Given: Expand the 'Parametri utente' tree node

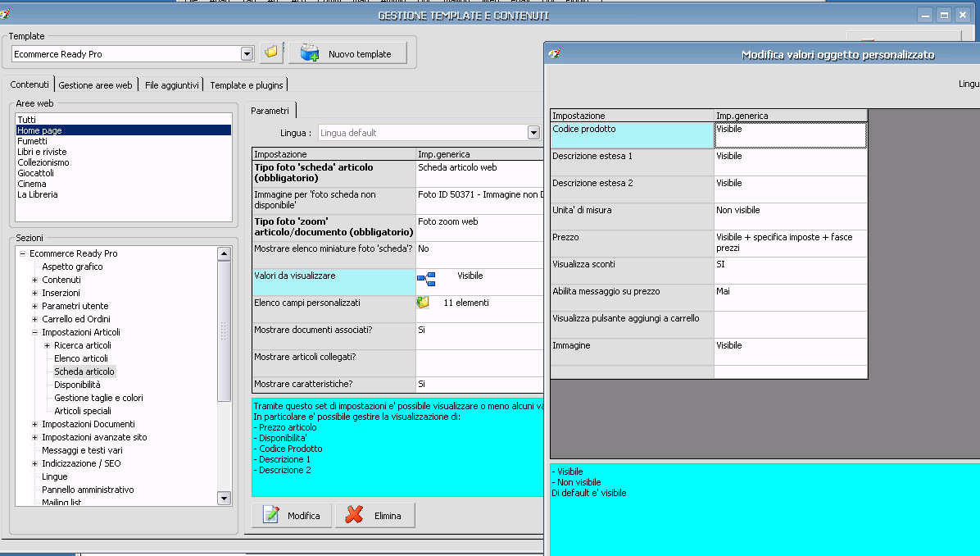Looking at the screenshot, I should (35, 306).
